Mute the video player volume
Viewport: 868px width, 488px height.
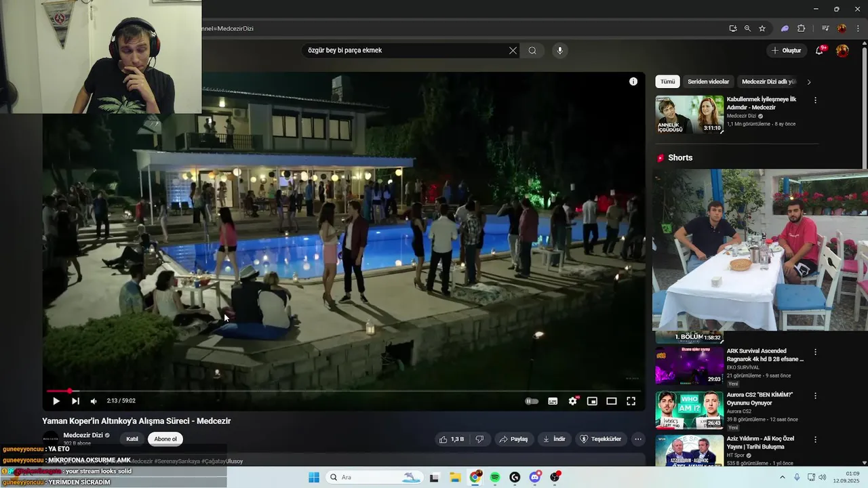click(x=94, y=401)
